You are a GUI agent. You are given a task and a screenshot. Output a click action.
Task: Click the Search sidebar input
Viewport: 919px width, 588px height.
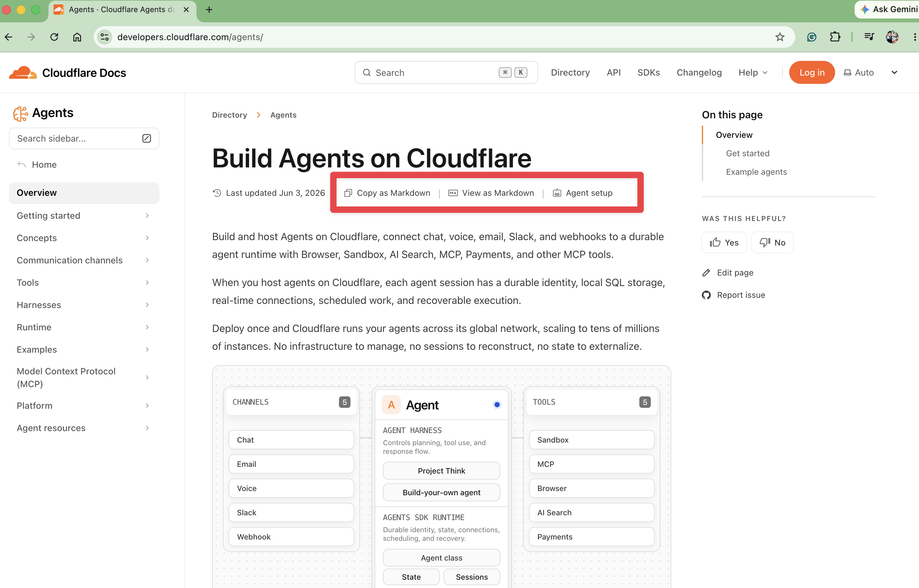(x=84, y=138)
